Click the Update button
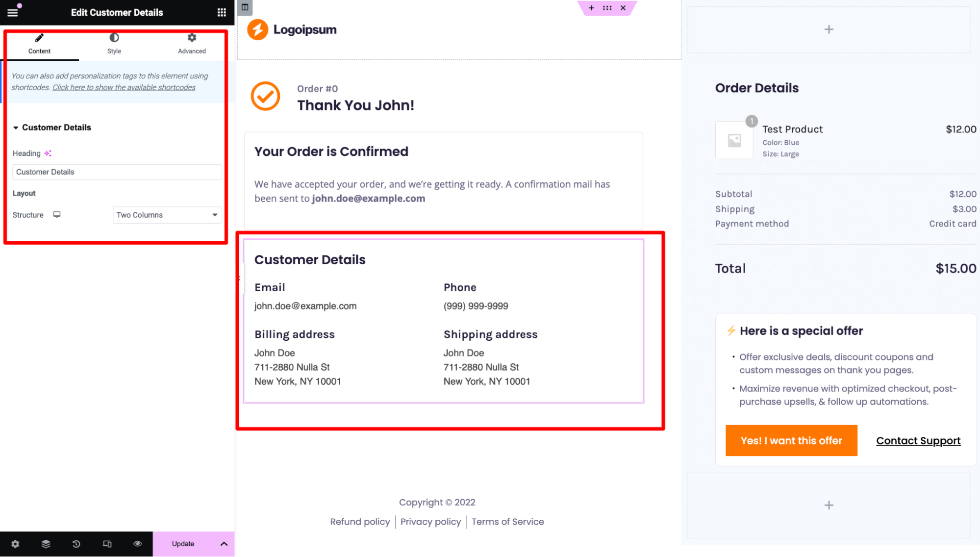The image size is (980, 557). 183,544
